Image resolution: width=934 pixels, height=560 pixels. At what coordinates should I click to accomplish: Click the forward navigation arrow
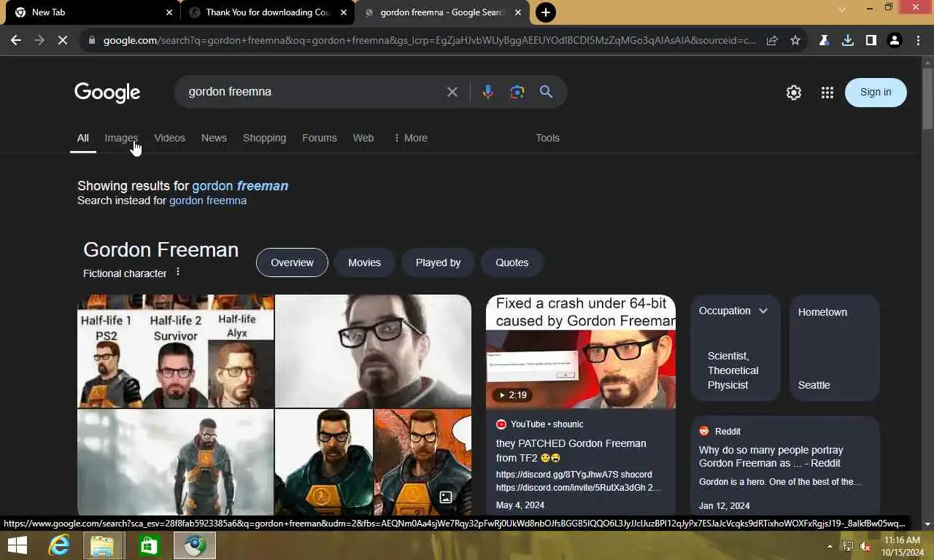pyautogui.click(x=39, y=40)
